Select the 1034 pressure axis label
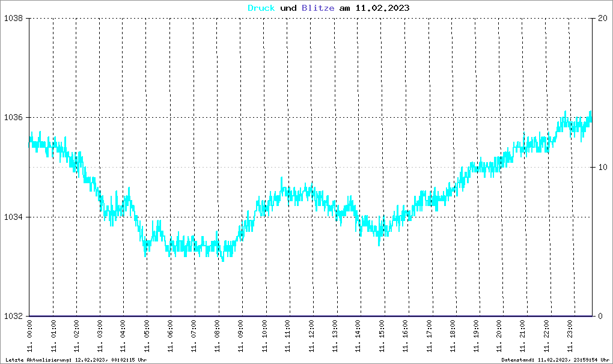Viewport: 613px width, 364px height. (13, 217)
